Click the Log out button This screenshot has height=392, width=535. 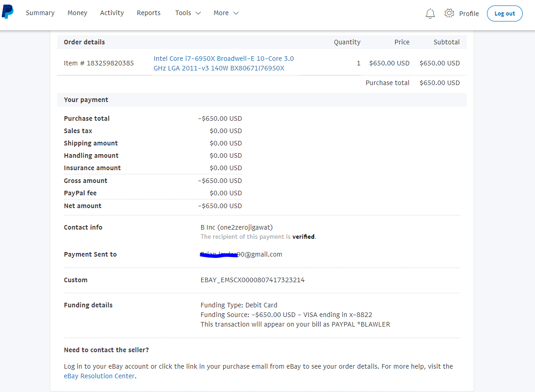[x=504, y=14]
